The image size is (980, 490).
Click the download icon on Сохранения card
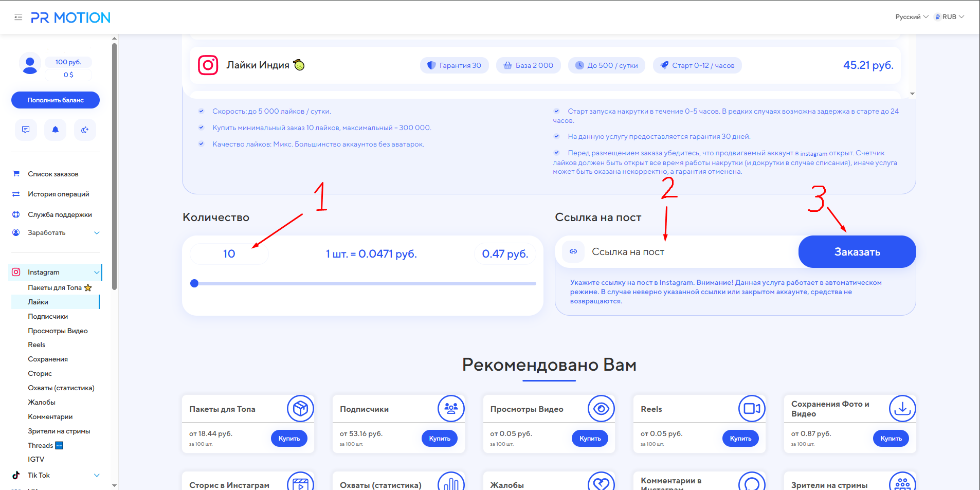click(902, 409)
